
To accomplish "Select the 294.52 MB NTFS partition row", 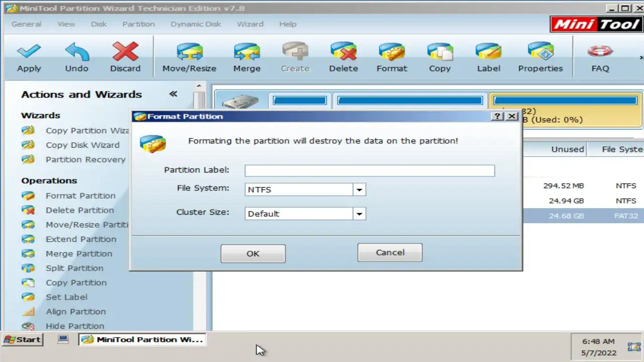I will pyautogui.click(x=583, y=186).
